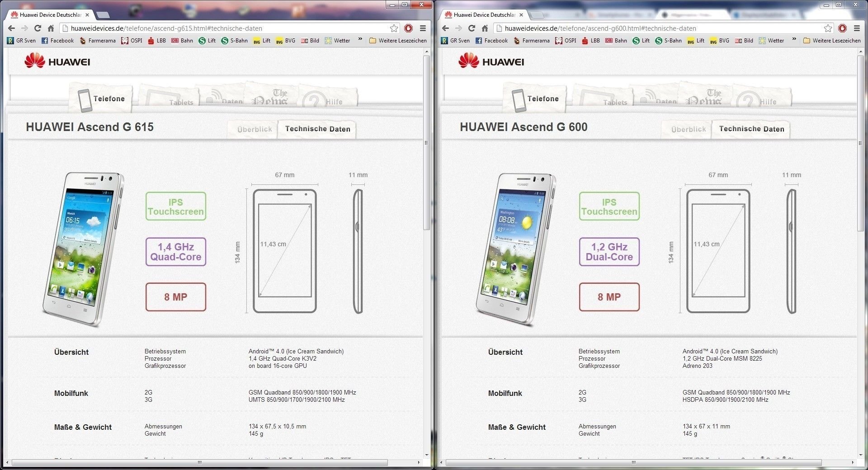Open S-Bahn bookmark in left window
868x470 pixels.
[234, 41]
